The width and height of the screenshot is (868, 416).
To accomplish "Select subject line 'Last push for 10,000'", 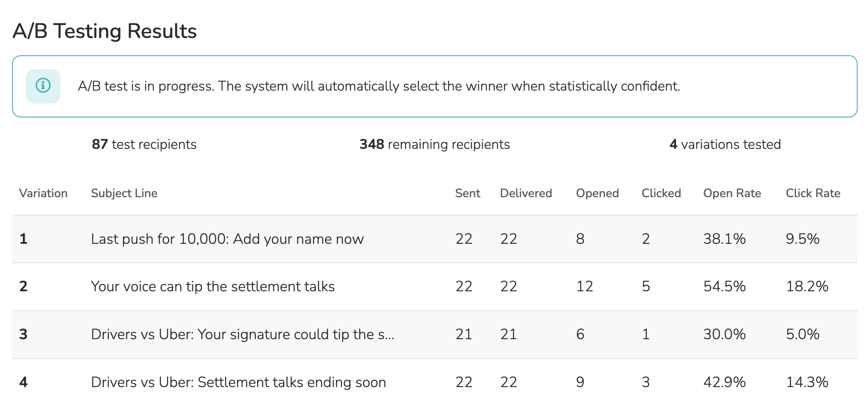I will 227,239.
